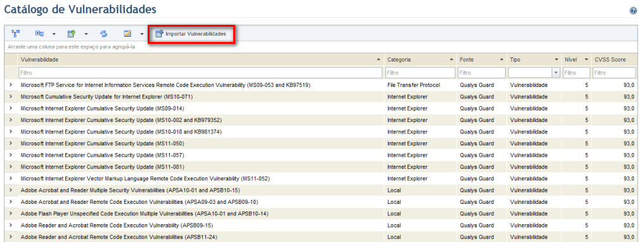644x242 pixels.
Task: Open the help icon at top right
Action: pos(633,11)
